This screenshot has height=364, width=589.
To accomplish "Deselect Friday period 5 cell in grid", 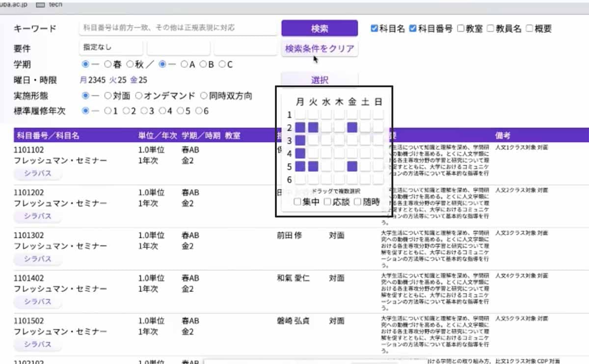I will (352, 166).
